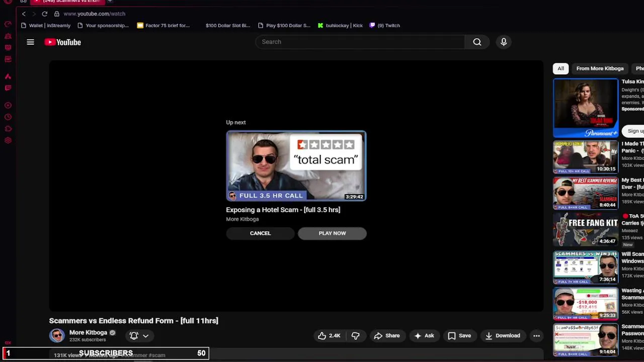The height and width of the screenshot is (362, 644).
Task: Save video to a playlist
Action: [459, 336]
